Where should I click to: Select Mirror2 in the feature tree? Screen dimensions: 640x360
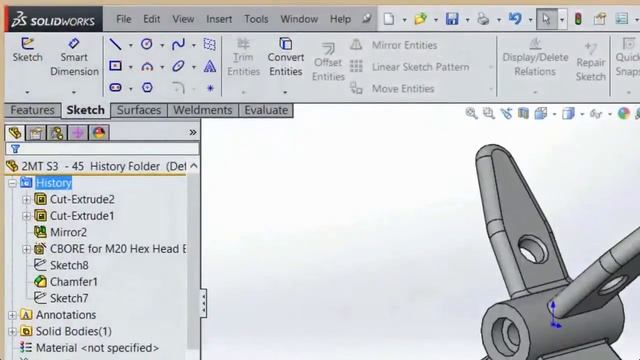pos(60,232)
